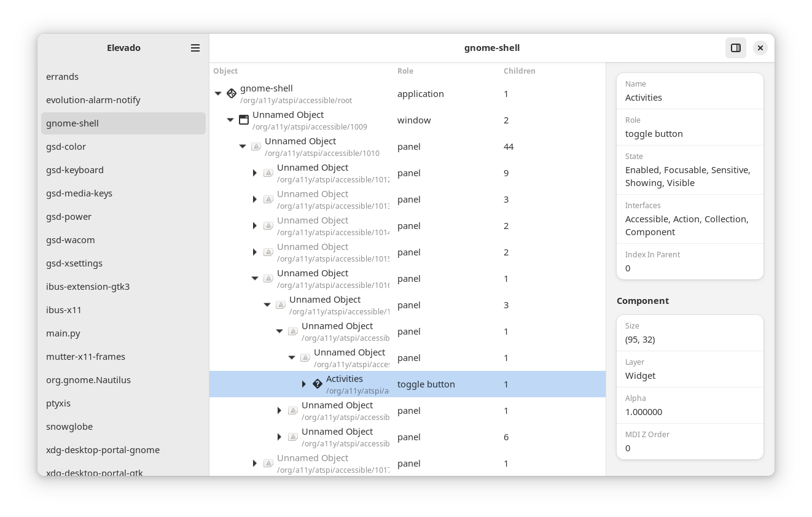Expand the panel with 9 children
The height and width of the screenshot is (517, 812).
pos(255,173)
